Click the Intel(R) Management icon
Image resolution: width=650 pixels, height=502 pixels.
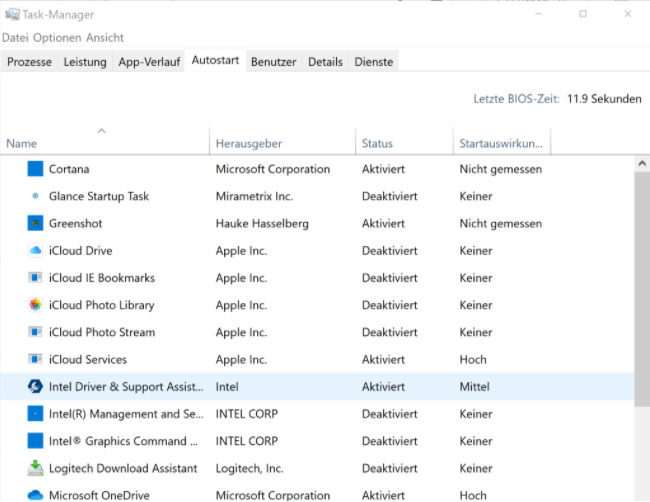(x=35, y=413)
